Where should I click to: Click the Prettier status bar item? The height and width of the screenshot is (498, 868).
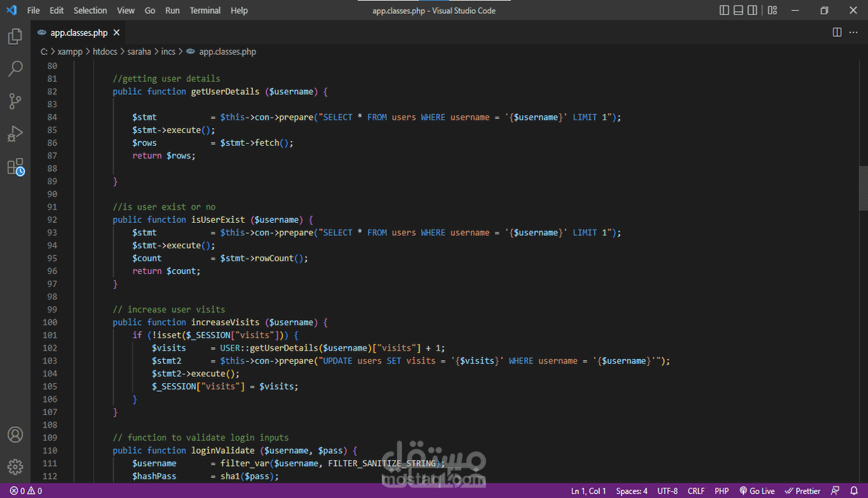pos(802,491)
